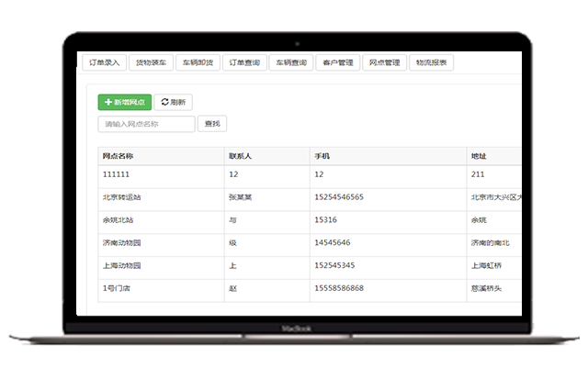Screen dimensions: 588x390
Task: Open the 车辆查询 tab
Action: (290, 63)
